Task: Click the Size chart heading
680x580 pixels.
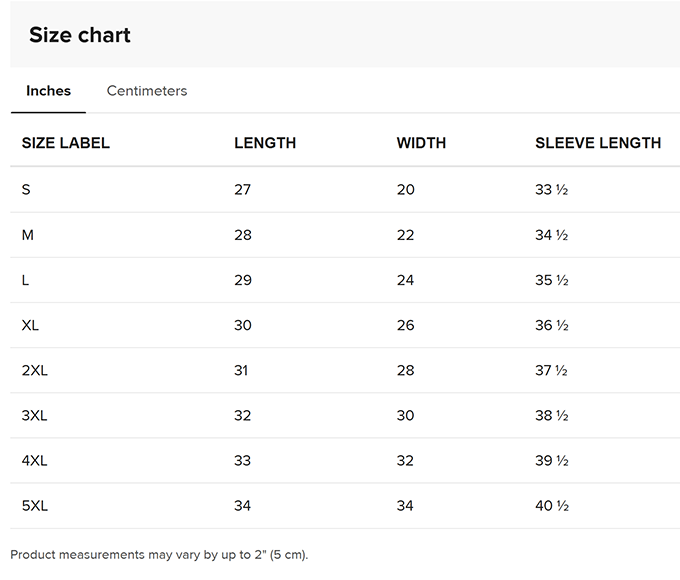Action: click(x=80, y=35)
